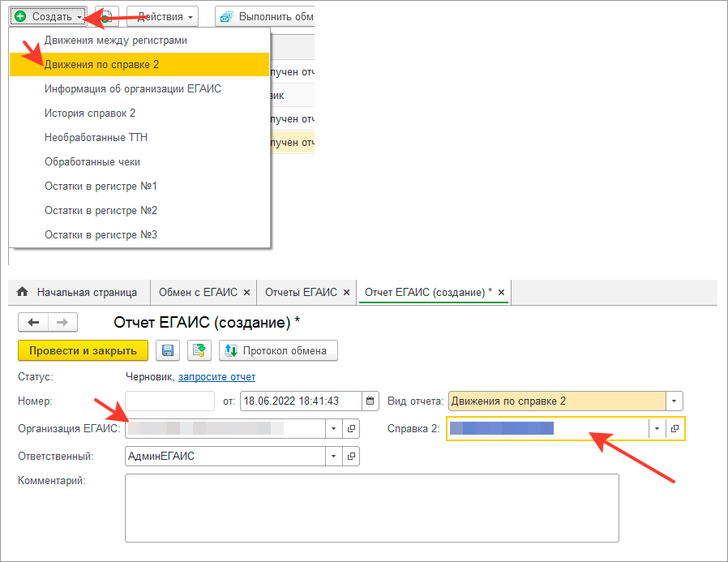The width and height of the screenshot is (728, 562).
Task: Click the Комментарий text area
Action: click(372, 508)
